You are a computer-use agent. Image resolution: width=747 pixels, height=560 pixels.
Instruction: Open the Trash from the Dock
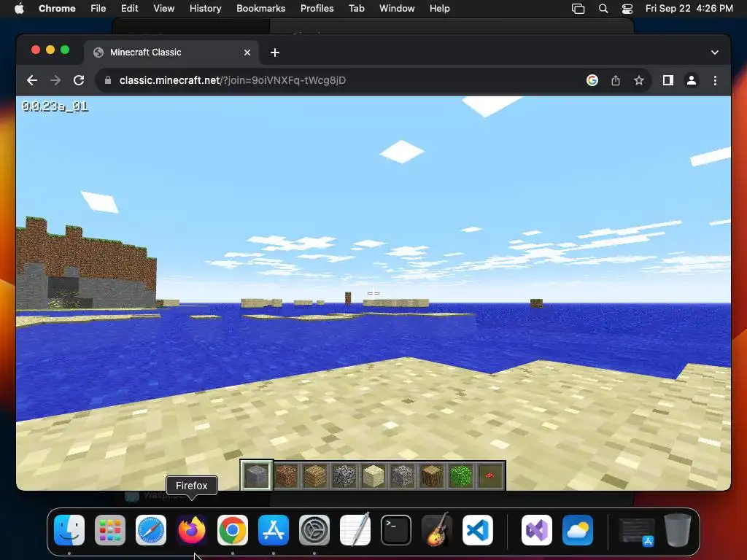coord(678,529)
